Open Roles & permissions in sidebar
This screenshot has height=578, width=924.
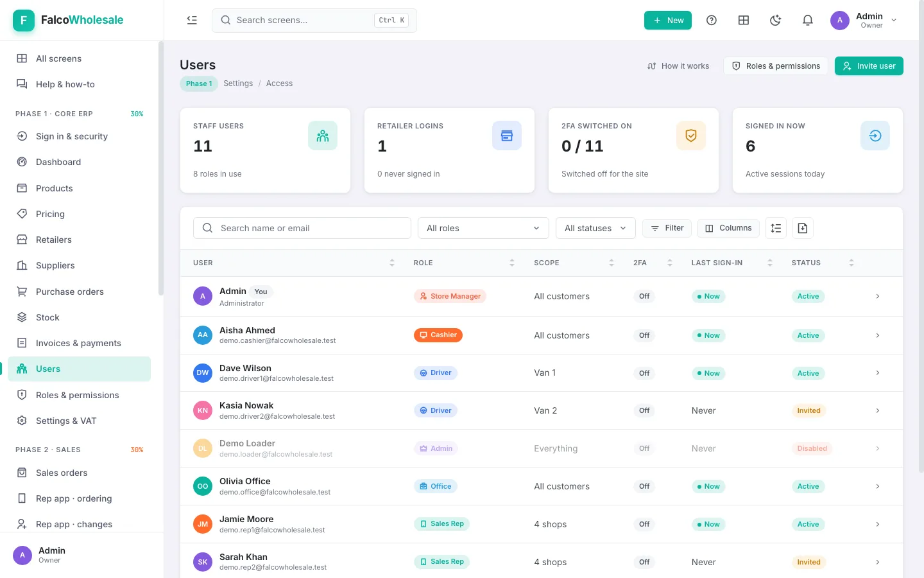(80, 395)
